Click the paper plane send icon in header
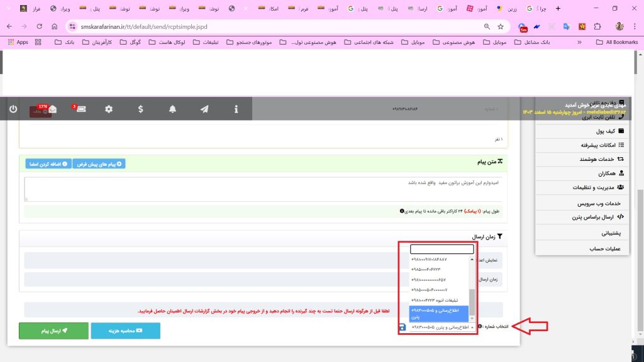The image size is (644, 362). coord(204,109)
